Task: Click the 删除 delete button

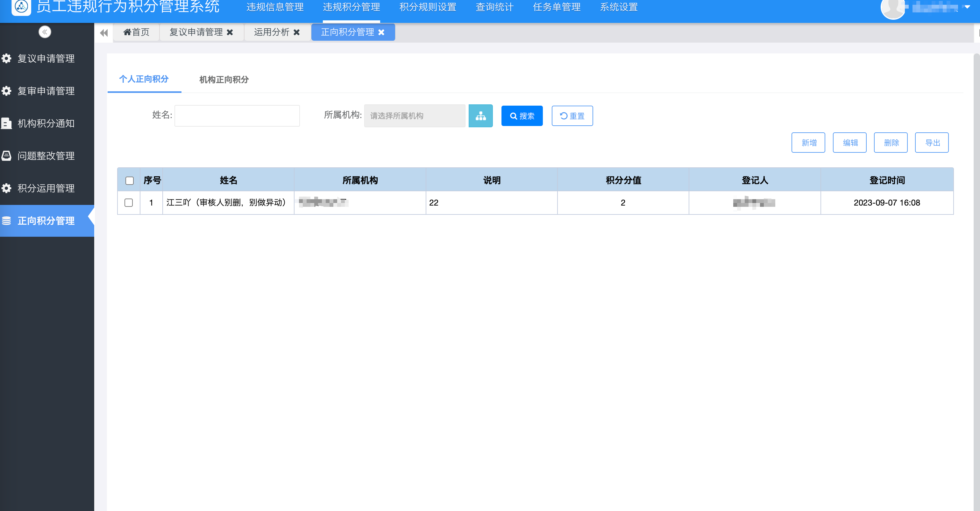Action: coord(891,143)
